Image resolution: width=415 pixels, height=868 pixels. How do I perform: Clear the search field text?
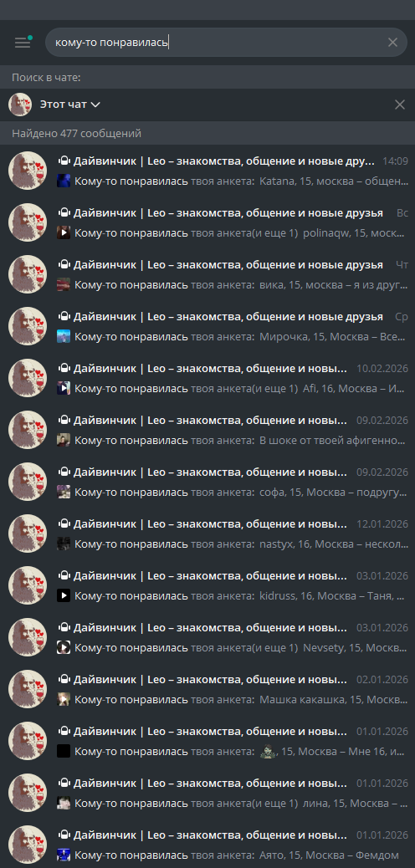392,43
